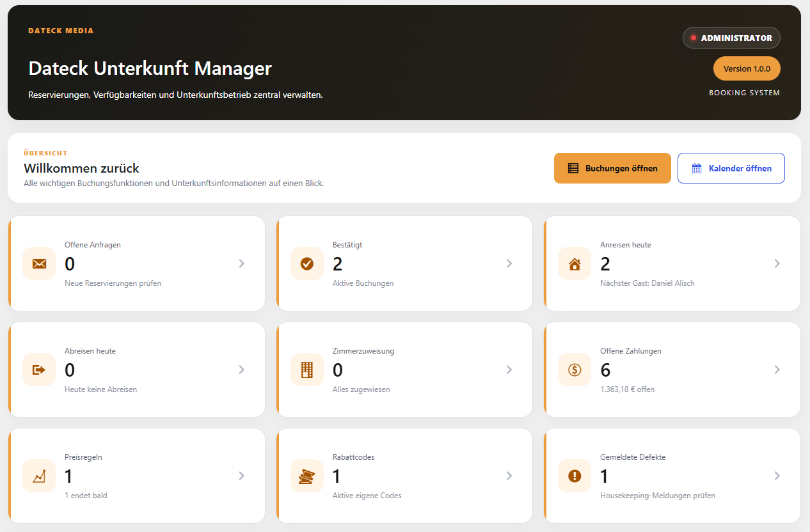Click '1 endet bald' text

86,496
